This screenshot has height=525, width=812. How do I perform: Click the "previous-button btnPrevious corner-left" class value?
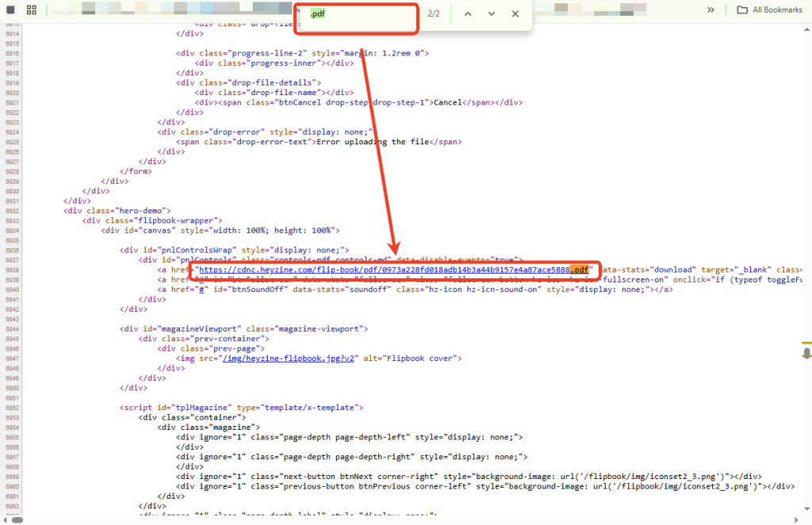pos(375,486)
